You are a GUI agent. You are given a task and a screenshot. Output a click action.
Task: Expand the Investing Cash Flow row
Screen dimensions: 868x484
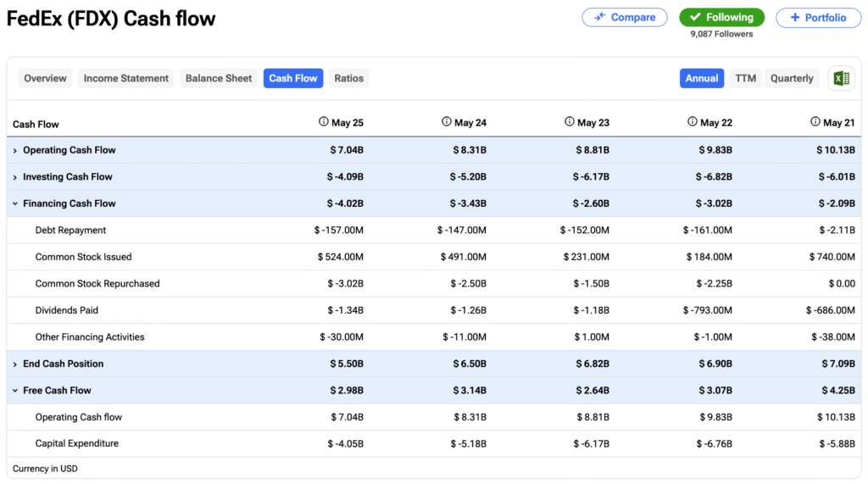(15, 177)
